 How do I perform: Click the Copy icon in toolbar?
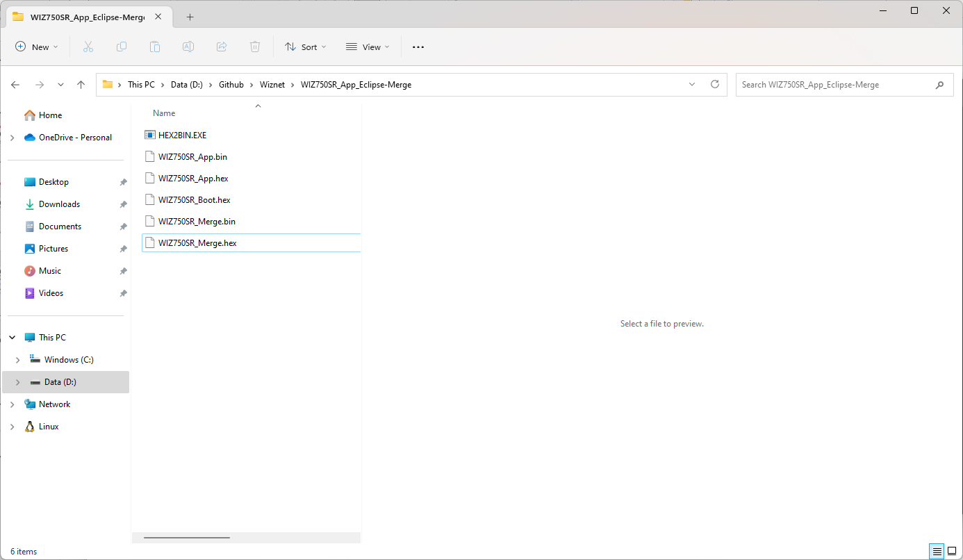122,47
